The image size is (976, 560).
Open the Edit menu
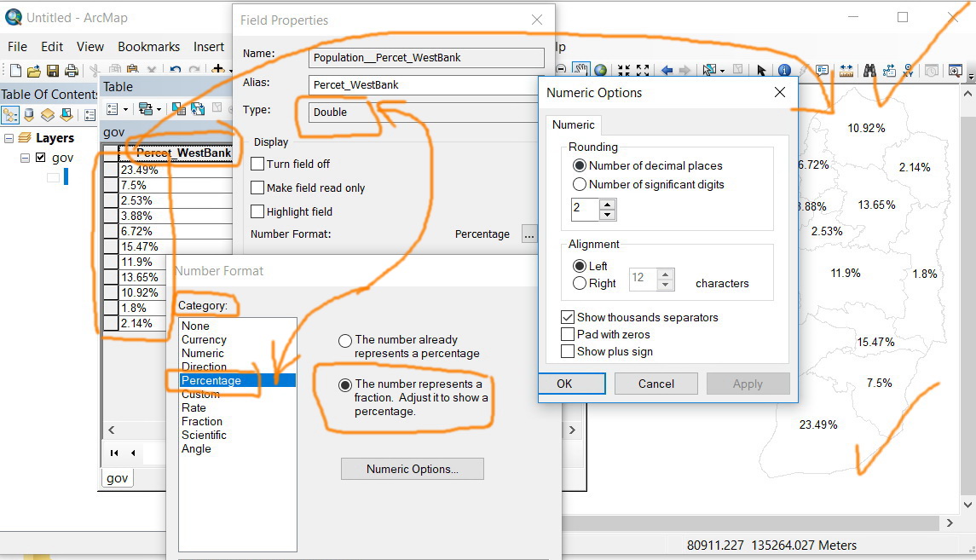coord(52,47)
